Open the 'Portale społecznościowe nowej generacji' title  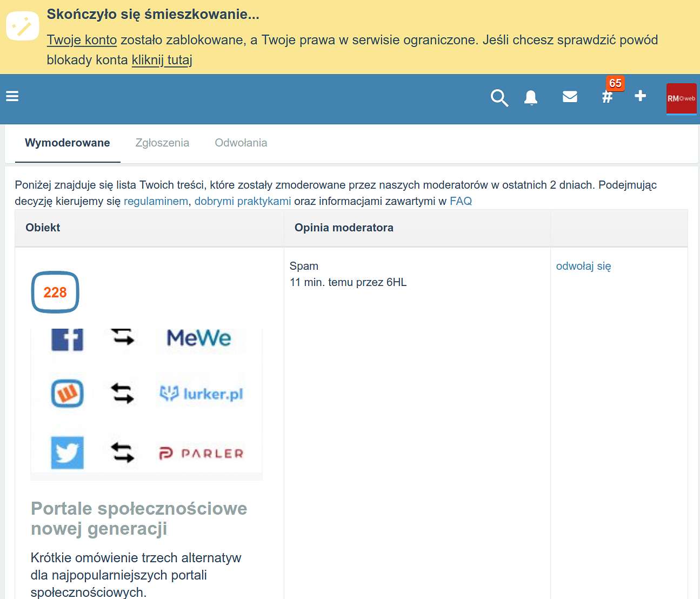point(139,518)
